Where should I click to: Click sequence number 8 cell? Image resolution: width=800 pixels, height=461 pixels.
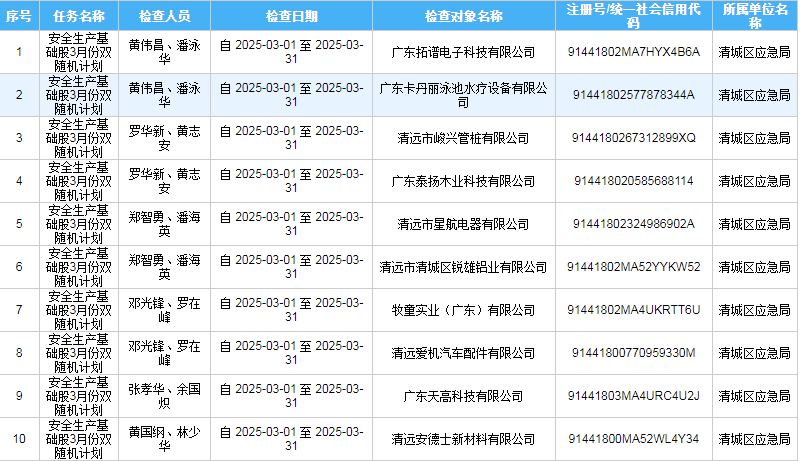pyautogui.click(x=19, y=353)
